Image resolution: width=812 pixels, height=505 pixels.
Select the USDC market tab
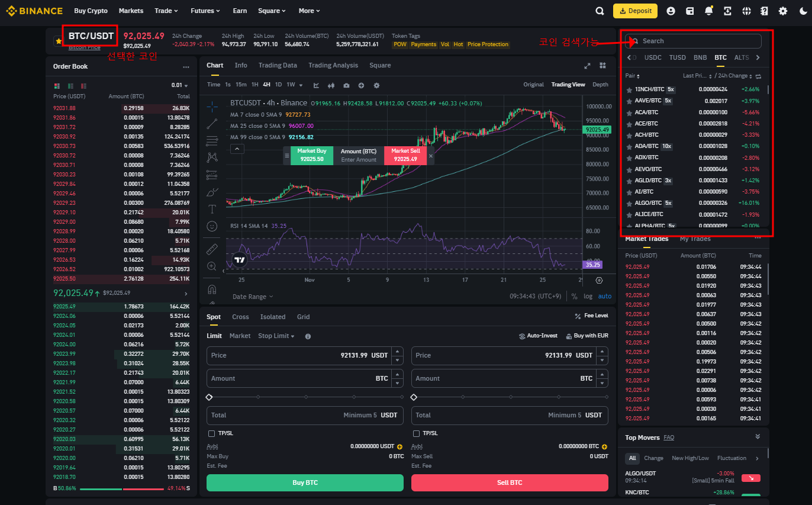653,57
